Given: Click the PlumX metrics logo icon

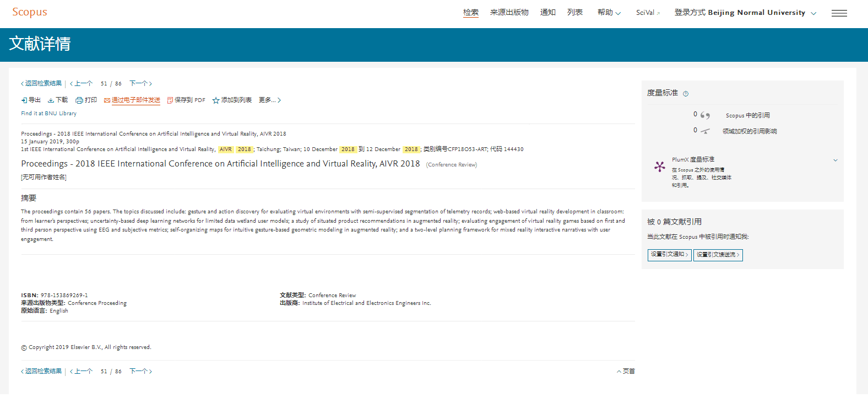Looking at the screenshot, I should tap(659, 167).
